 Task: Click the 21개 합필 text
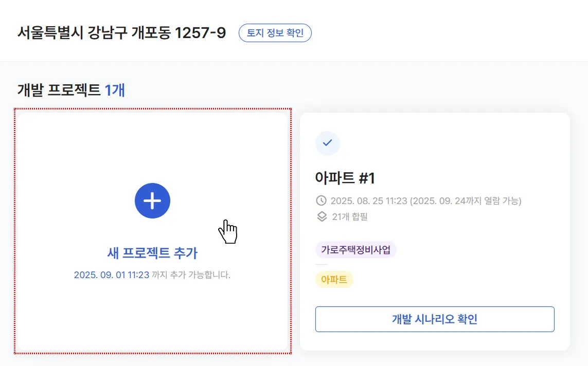(350, 216)
